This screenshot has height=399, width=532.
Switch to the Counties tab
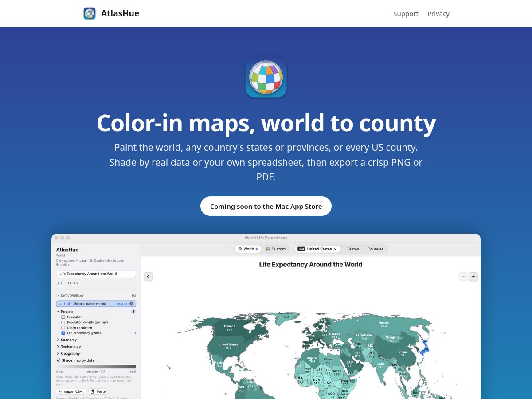pos(376,249)
